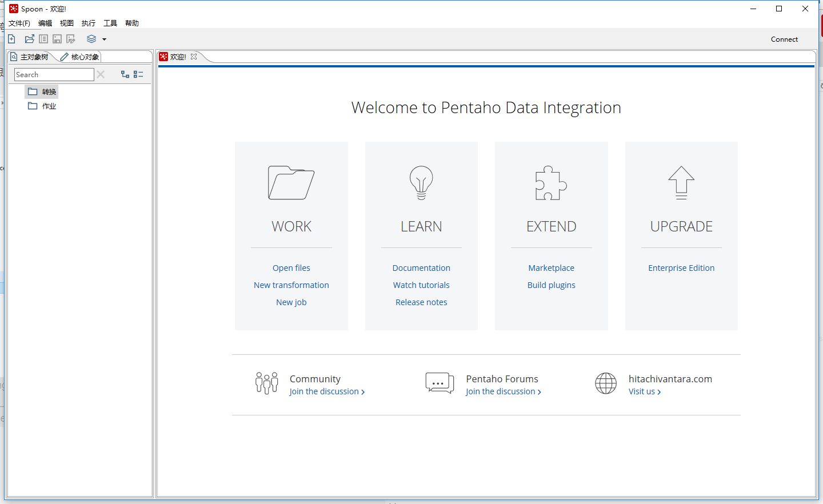
Task: Click the New job link
Action: (291, 302)
